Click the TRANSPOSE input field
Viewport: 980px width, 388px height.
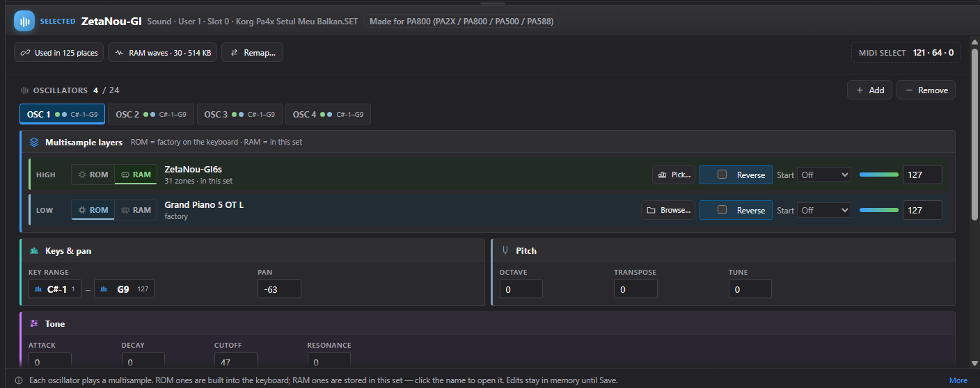point(635,289)
